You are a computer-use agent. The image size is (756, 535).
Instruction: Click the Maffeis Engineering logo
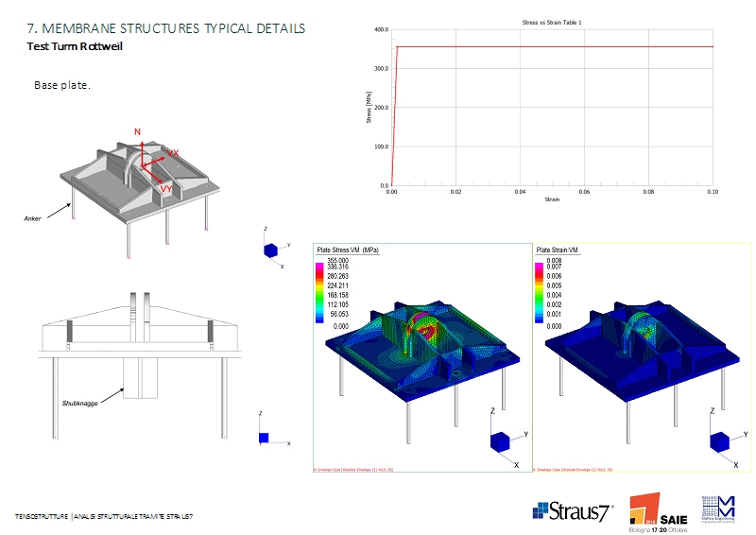[718, 509]
